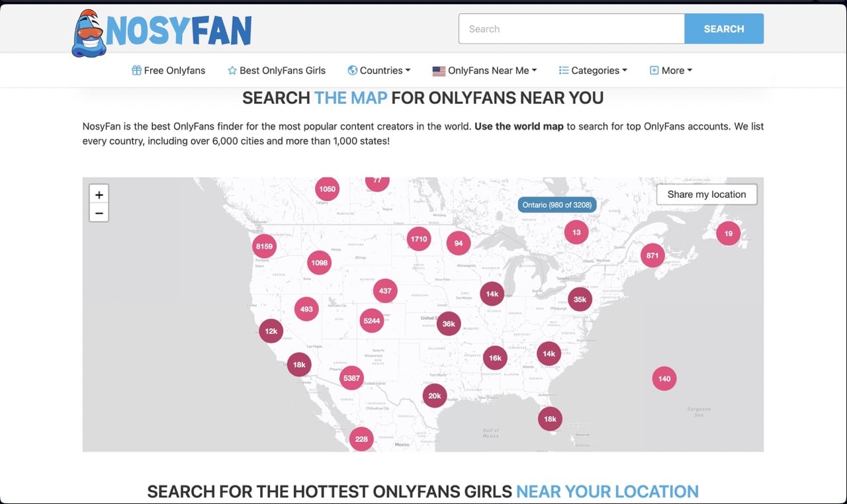This screenshot has height=504, width=847.
Task: Select the 12k map cluster
Action: tap(271, 331)
